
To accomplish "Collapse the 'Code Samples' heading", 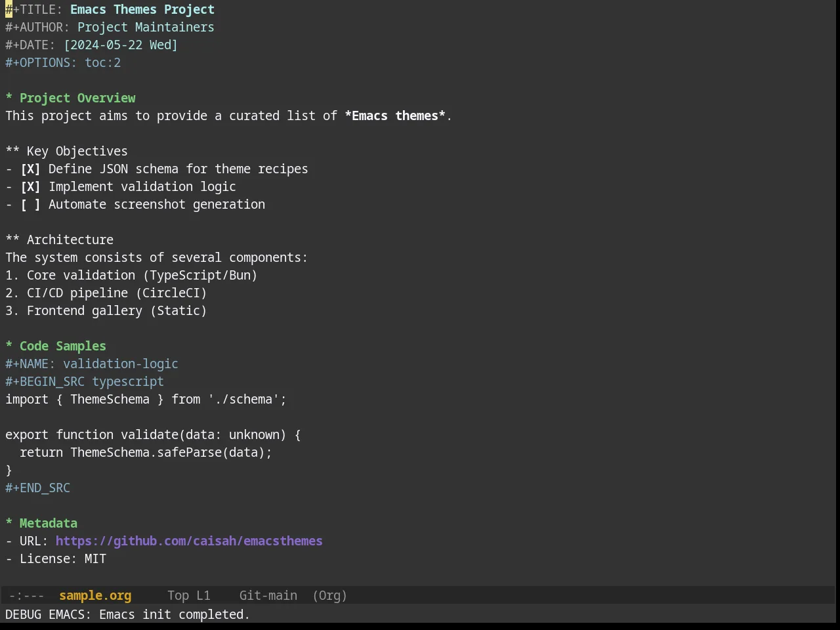I will point(56,346).
